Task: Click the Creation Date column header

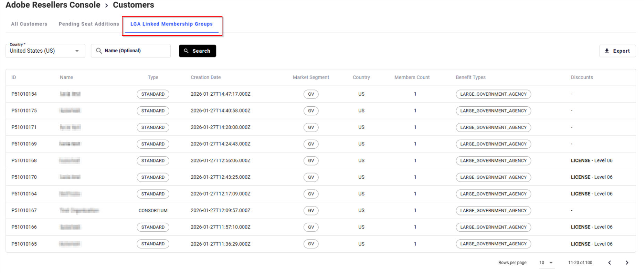Action: pos(205,77)
